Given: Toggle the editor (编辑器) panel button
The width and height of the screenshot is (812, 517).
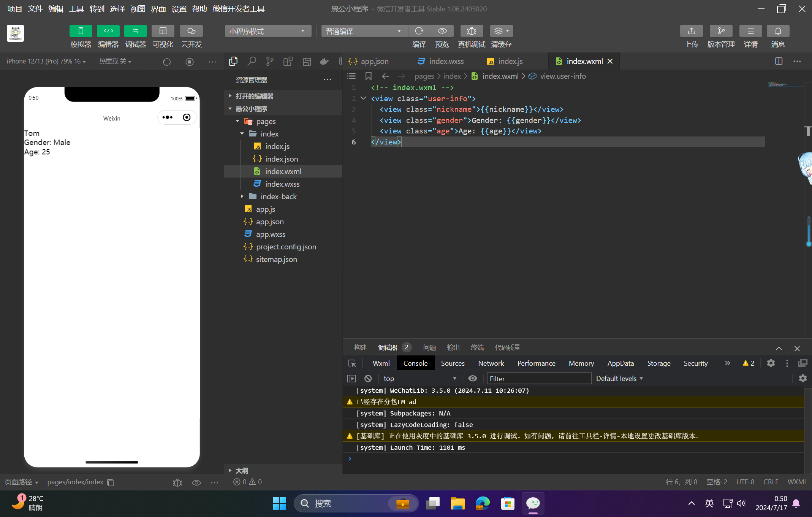Looking at the screenshot, I should pyautogui.click(x=108, y=31).
